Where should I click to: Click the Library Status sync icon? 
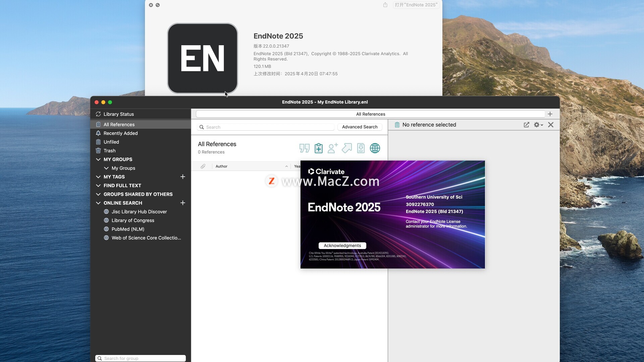[x=98, y=114]
